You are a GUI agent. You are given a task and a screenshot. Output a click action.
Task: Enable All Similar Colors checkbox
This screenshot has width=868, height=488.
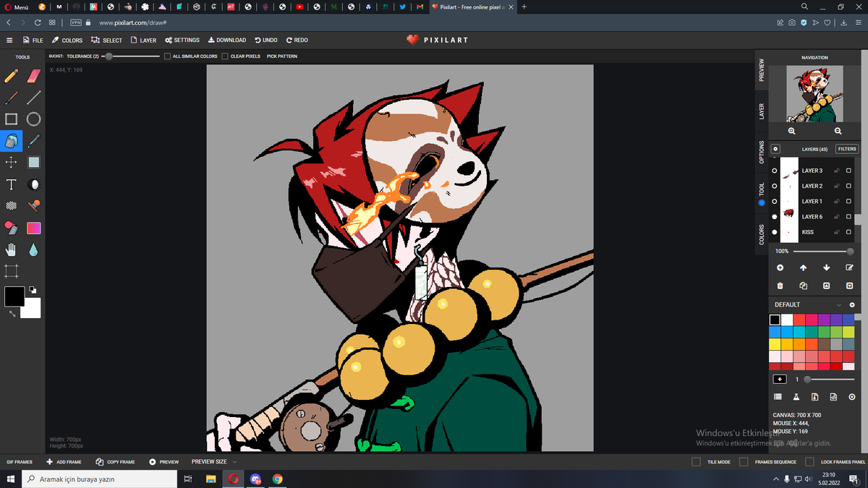[167, 56]
